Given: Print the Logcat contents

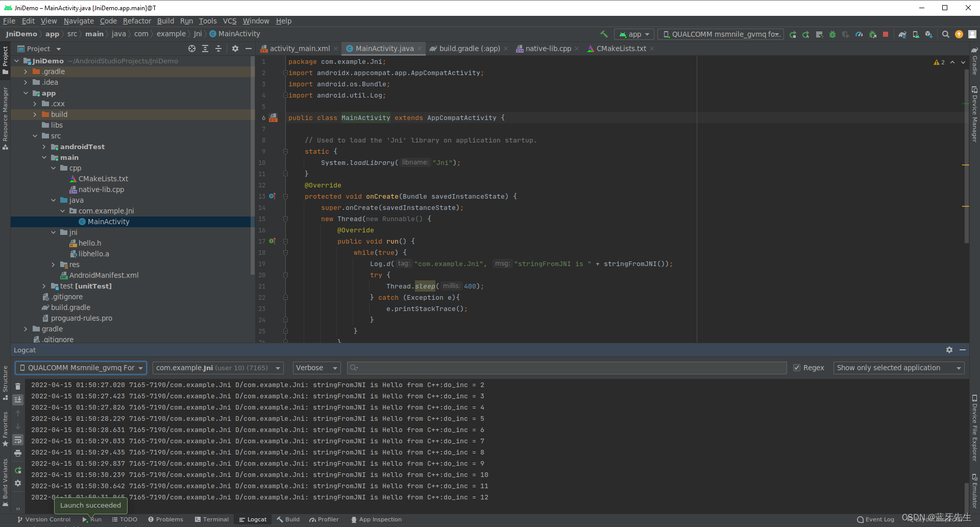Looking at the screenshot, I should (x=18, y=453).
